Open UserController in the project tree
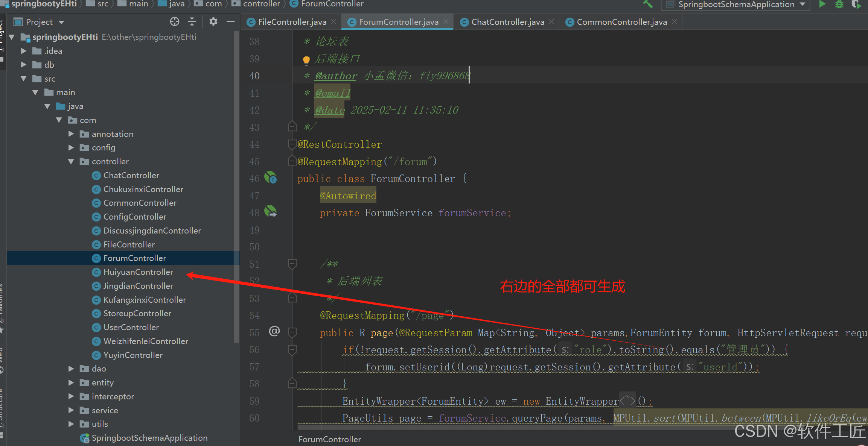 coord(131,327)
